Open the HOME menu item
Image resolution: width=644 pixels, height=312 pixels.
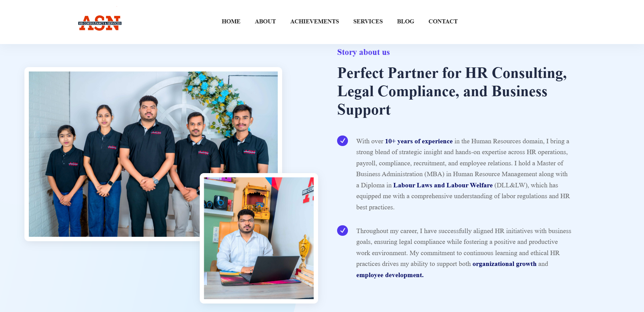pyautogui.click(x=231, y=21)
